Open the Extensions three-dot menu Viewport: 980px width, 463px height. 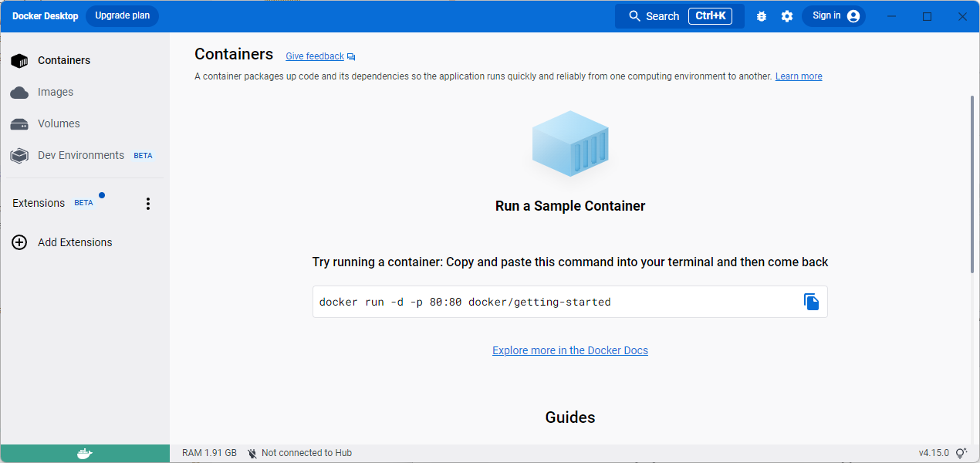tap(148, 204)
